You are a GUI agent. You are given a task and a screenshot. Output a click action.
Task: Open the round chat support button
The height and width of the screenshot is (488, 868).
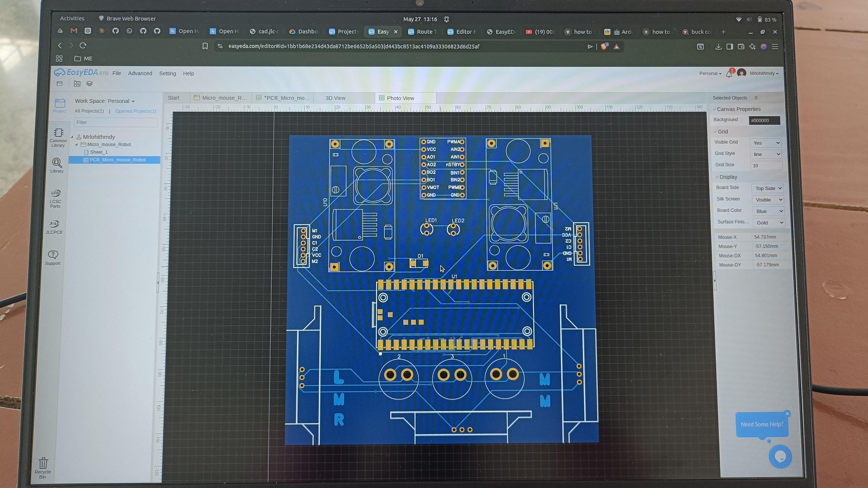pyautogui.click(x=780, y=456)
